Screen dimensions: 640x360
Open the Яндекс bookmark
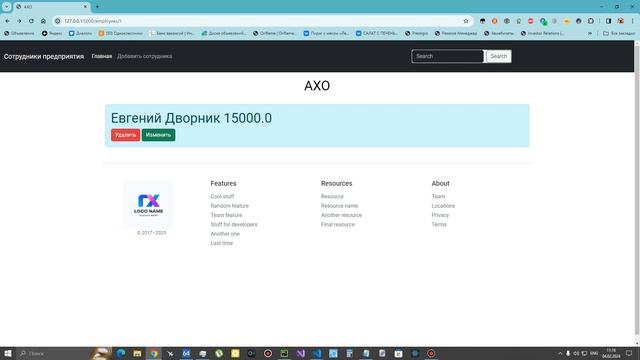[x=52, y=33]
